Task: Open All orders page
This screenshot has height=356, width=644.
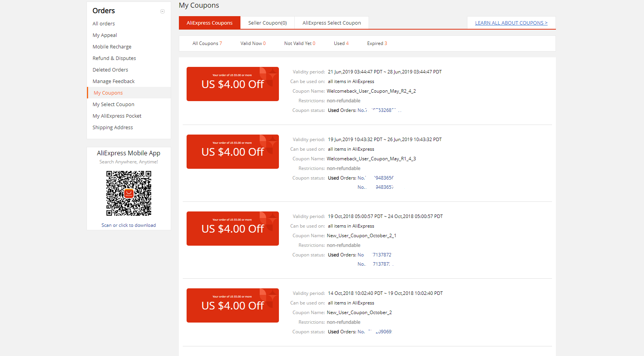Action: click(x=103, y=23)
